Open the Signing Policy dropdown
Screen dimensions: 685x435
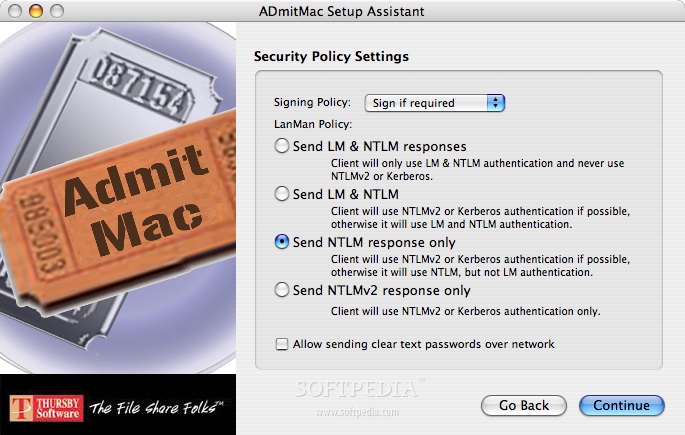coord(435,103)
